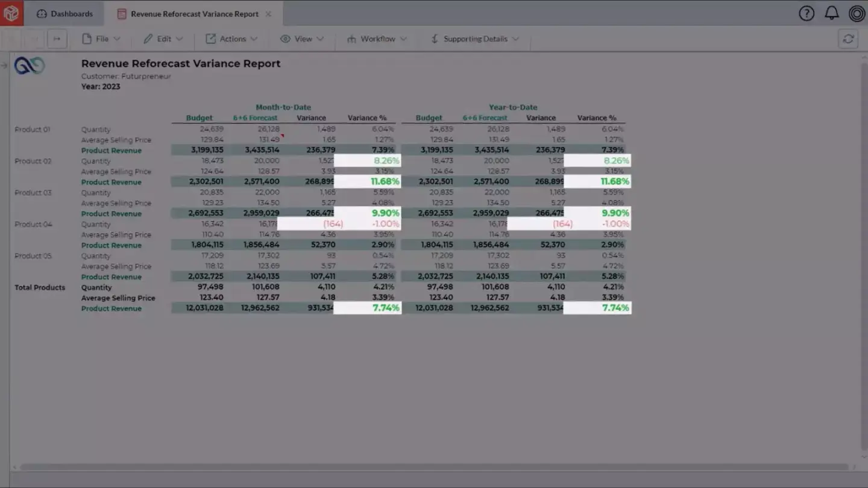Viewport: 868px width, 488px height.
Task: Expand the Workflow menu chevron
Action: (403, 39)
